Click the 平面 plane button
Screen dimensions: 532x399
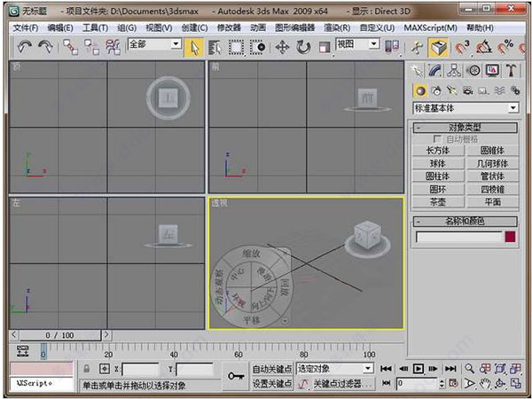pyautogui.click(x=493, y=202)
